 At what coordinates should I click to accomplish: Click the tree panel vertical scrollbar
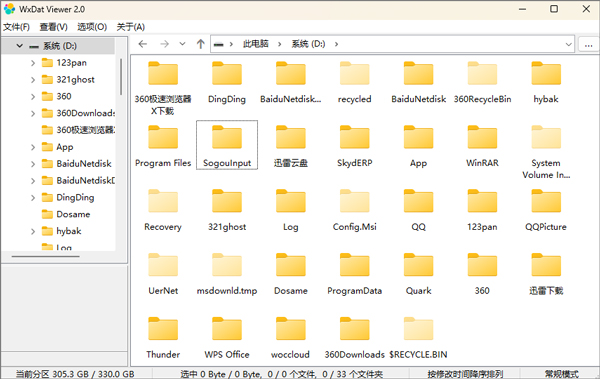121,77
